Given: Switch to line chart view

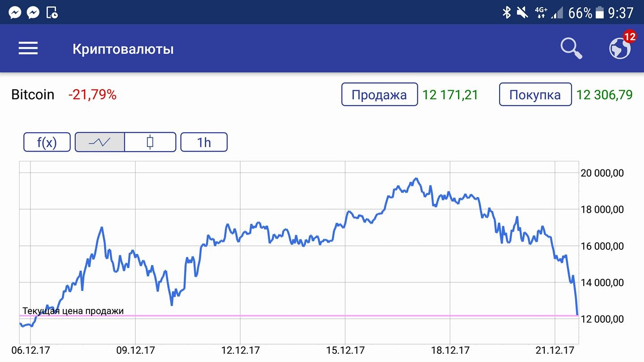Looking at the screenshot, I should click(99, 142).
